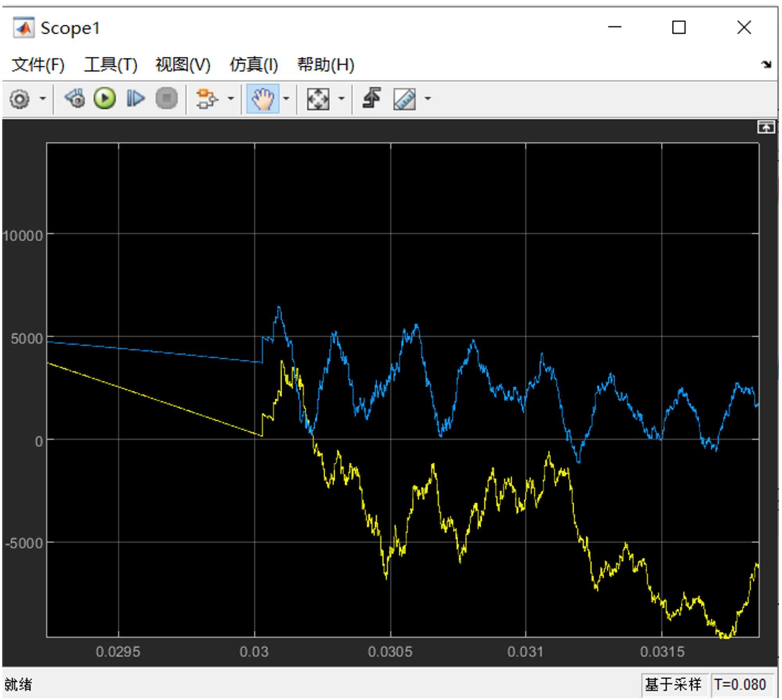
Task: Open scope configuration properties gear
Action: pyautogui.click(x=20, y=98)
